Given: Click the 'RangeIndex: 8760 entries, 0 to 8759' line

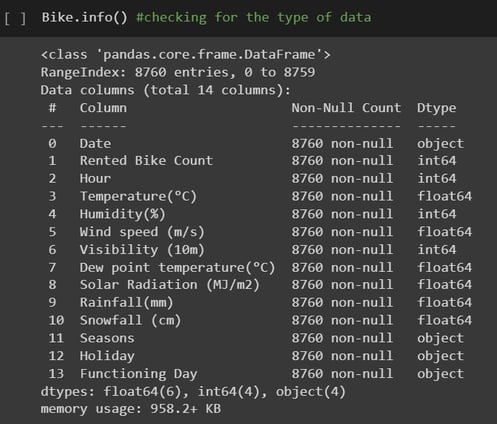Looking at the screenshot, I should (x=178, y=72).
